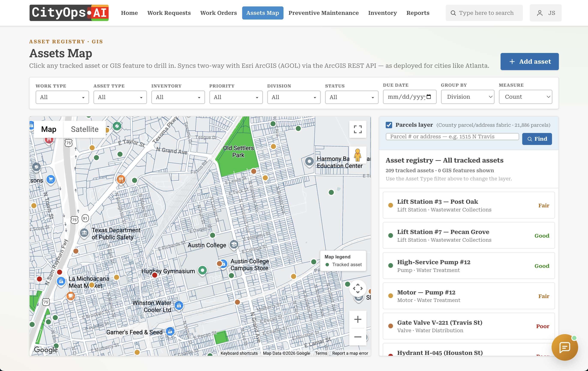The image size is (588, 371).
Task: Open High-Service Pump #12 card
Action: point(469,266)
